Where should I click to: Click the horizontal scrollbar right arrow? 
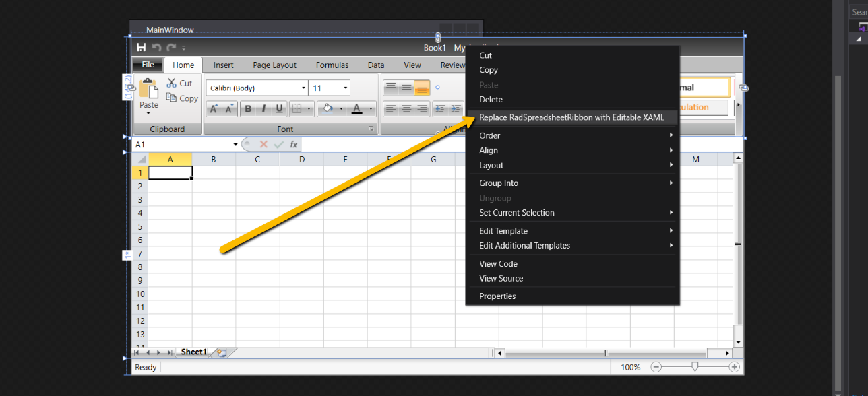tap(728, 352)
